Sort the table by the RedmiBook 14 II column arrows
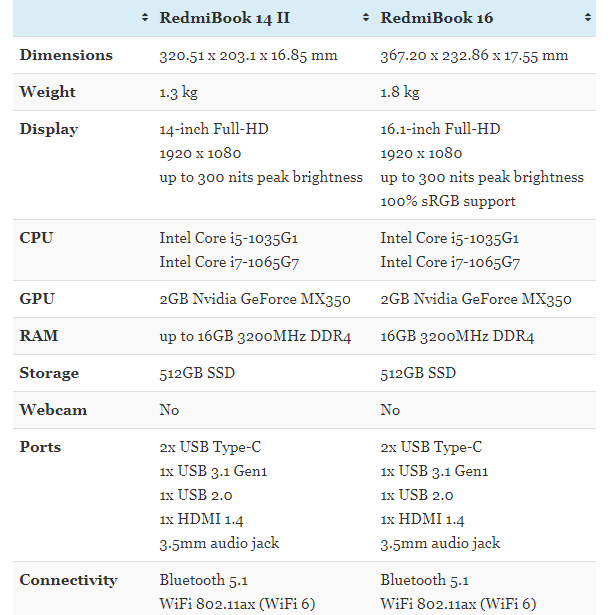This screenshot has width=611, height=615. coord(366,18)
